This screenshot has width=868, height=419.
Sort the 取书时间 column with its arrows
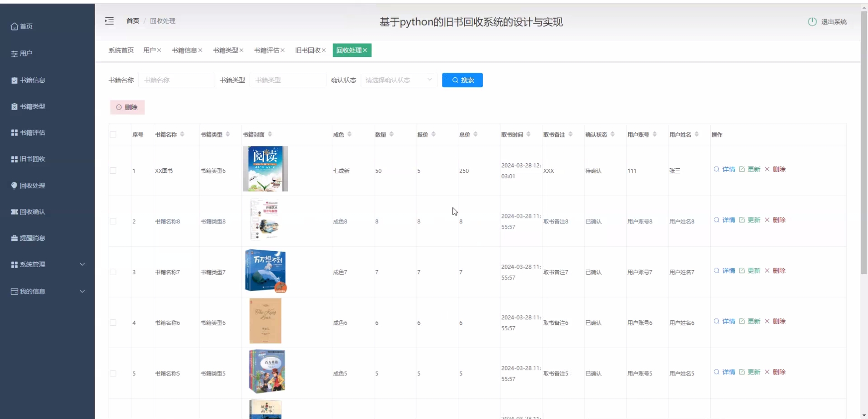[x=528, y=134]
